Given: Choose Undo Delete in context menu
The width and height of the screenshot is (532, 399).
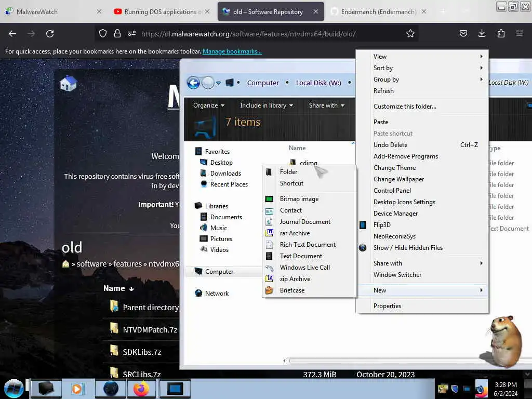Looking at the screenshot, I should pyautogui.click(x=422, y=145).
